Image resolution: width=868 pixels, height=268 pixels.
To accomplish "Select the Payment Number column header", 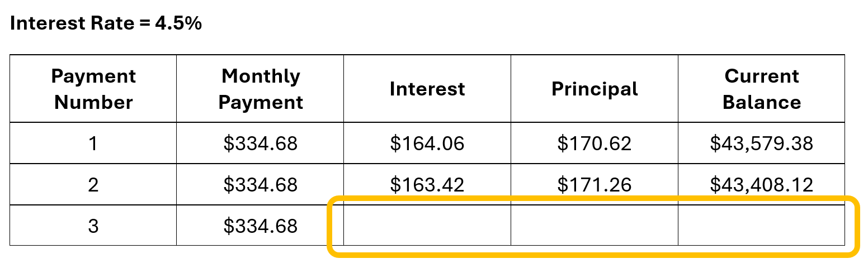I will (93, 89).
